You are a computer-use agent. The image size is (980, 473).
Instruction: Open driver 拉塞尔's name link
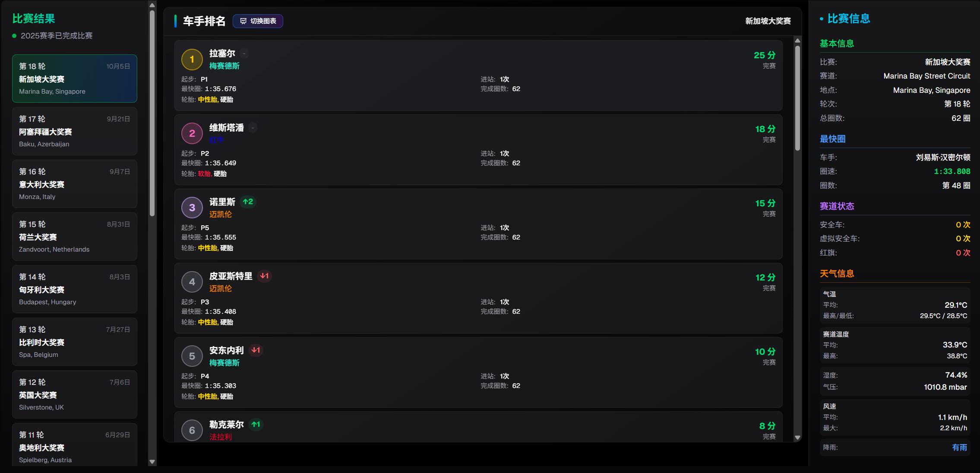222,54
